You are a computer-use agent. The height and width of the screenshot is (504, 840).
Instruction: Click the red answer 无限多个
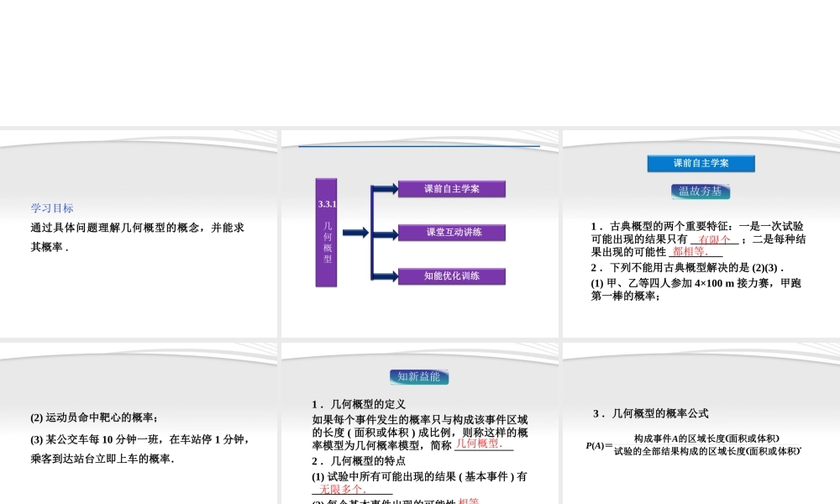pyautogui.click(x=343, y=489)
